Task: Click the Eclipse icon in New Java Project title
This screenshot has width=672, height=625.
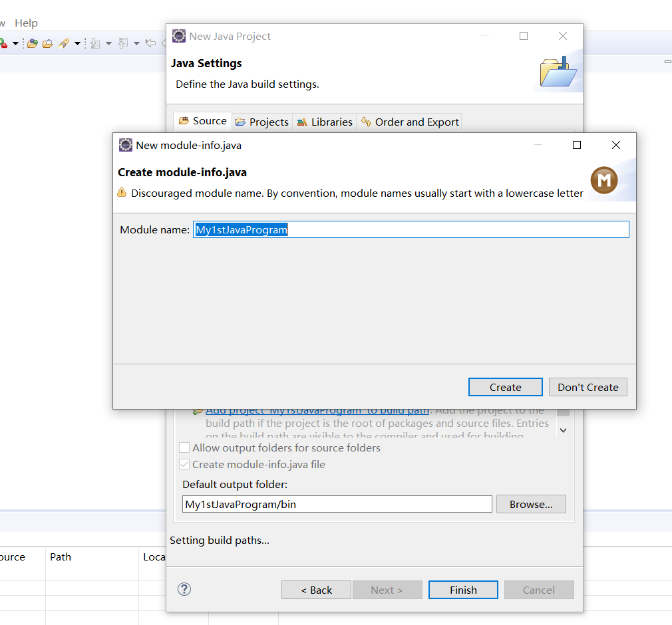Action: point(179,36)
